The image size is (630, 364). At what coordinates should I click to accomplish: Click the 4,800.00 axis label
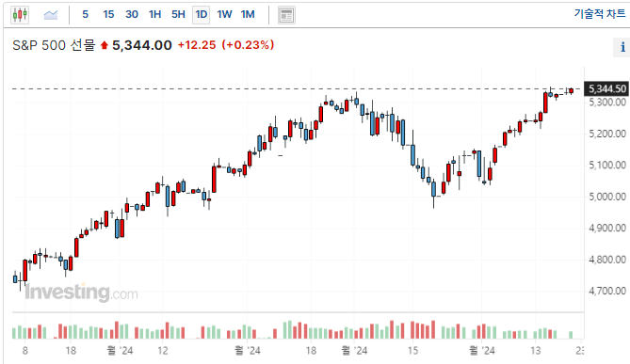(607, 260)
